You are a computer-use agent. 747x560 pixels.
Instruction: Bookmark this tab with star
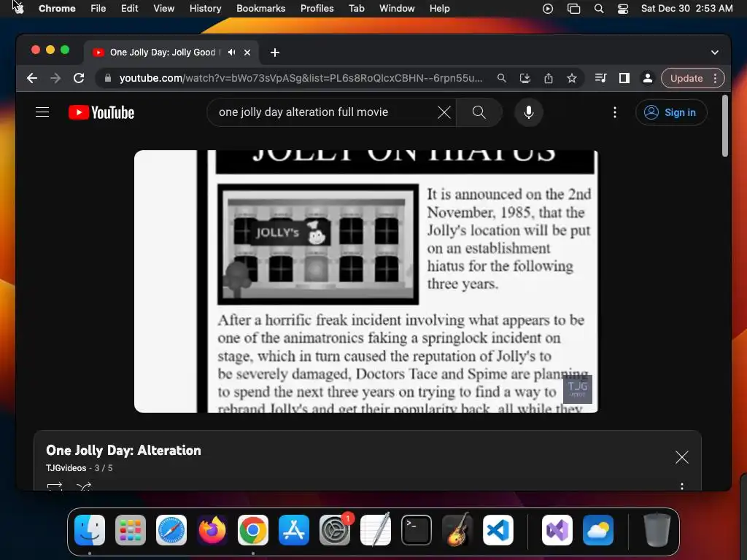[572, 78]
